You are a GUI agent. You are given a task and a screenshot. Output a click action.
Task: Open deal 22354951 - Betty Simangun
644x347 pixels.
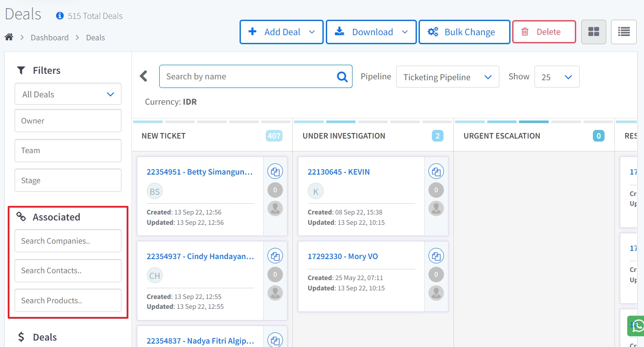click(200, 172)
